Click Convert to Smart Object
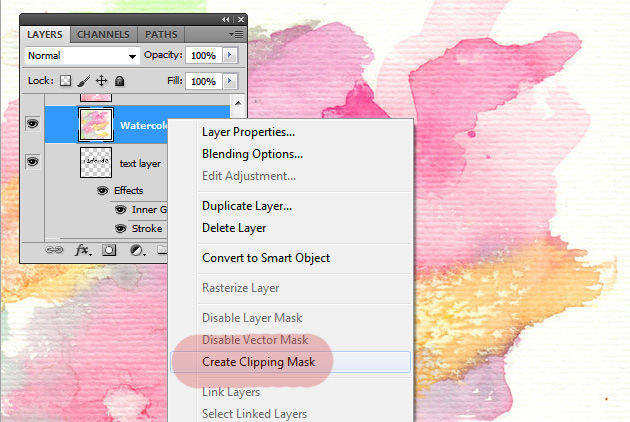This screenshot has width=630, height=422. tap(265, 258)
